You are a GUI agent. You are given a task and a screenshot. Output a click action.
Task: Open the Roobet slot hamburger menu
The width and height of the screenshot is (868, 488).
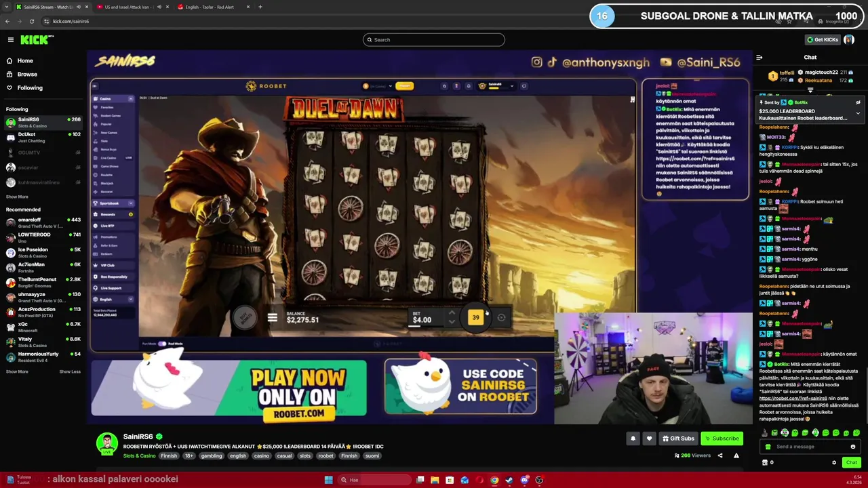point(272,317)
